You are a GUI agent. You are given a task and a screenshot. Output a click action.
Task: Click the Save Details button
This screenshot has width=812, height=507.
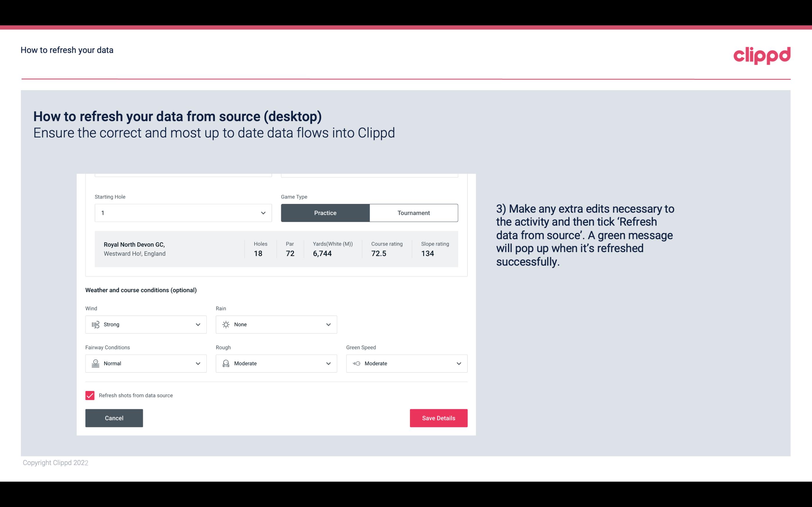[x=438, y=418]
